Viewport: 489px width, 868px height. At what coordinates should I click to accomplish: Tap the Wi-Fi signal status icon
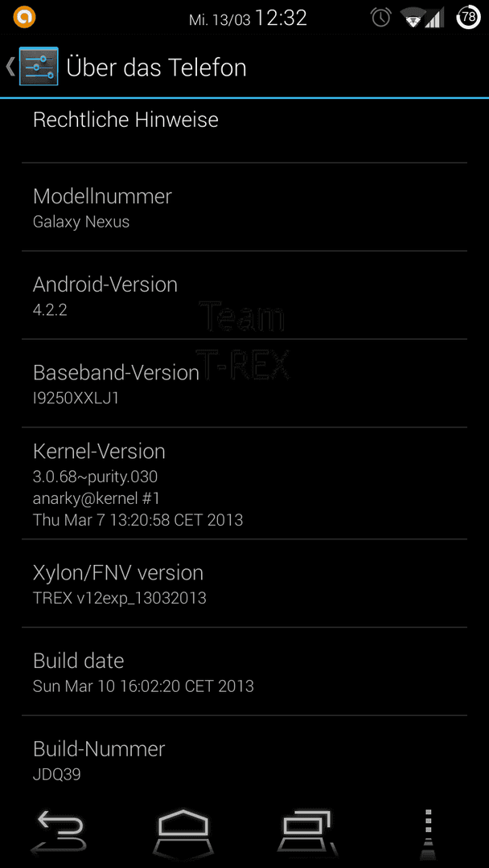413,18
